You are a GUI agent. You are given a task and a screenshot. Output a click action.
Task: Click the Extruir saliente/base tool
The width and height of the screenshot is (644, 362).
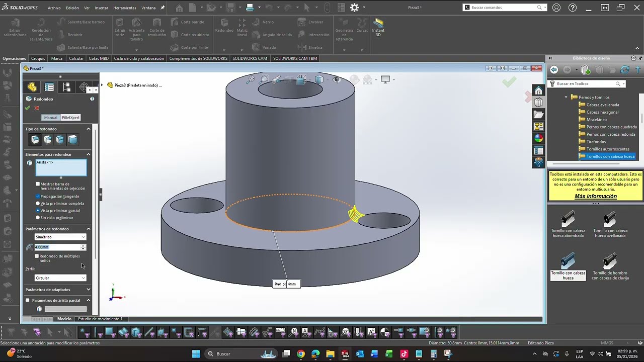pos(15,28)
